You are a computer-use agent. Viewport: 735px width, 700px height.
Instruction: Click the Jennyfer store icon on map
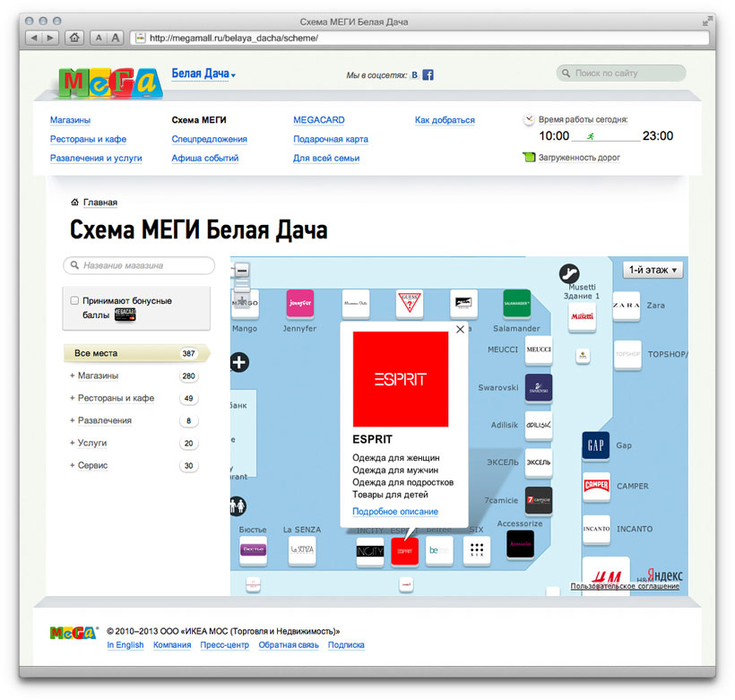[x=299, y=304]
